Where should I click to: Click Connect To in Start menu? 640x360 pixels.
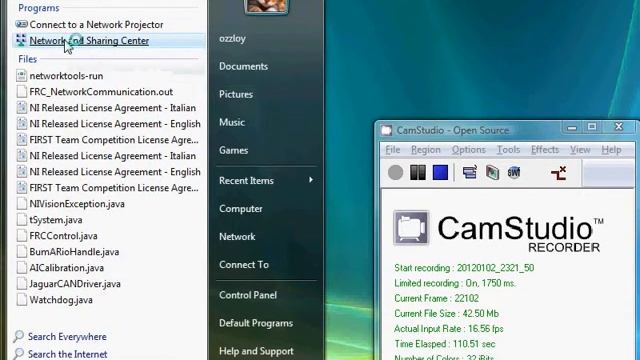[x=244, y=264]
